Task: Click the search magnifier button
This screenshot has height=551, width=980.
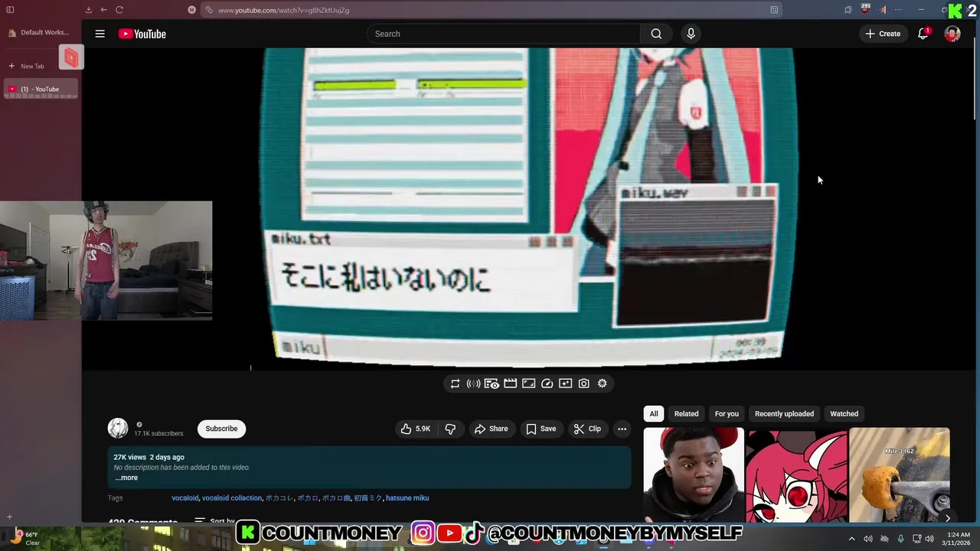Action: coord(656,34)
